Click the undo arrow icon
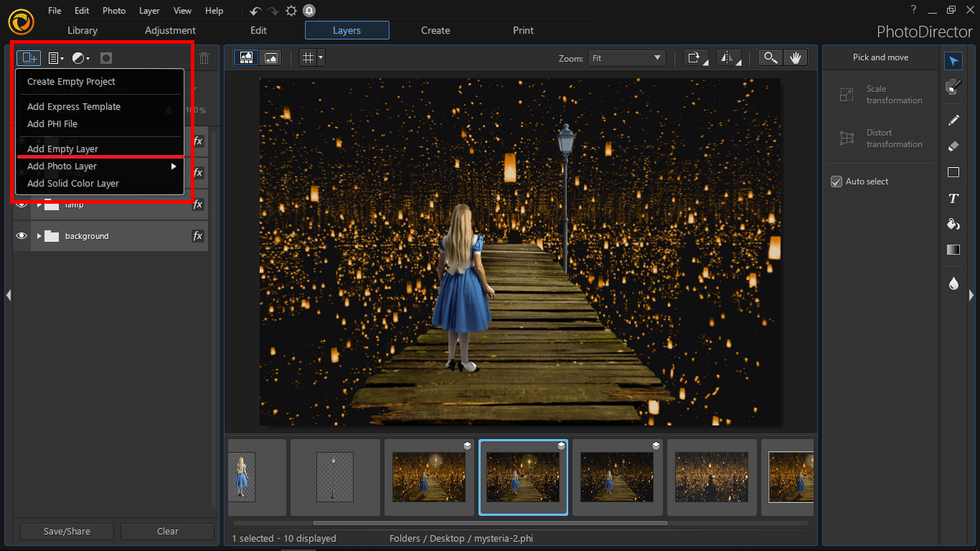Image resolution: width=980 pixels, height=551 pixels. 255,11
